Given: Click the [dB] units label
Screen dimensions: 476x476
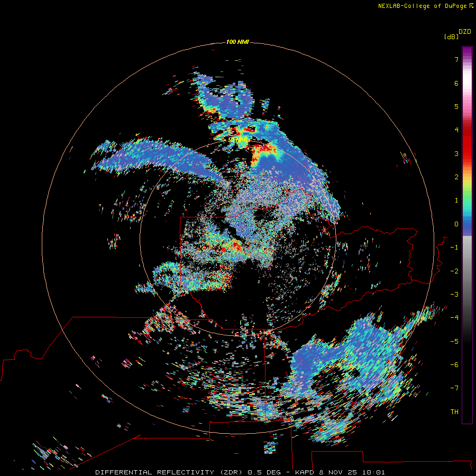Looking at the screenshot, I should click(452, 36).
